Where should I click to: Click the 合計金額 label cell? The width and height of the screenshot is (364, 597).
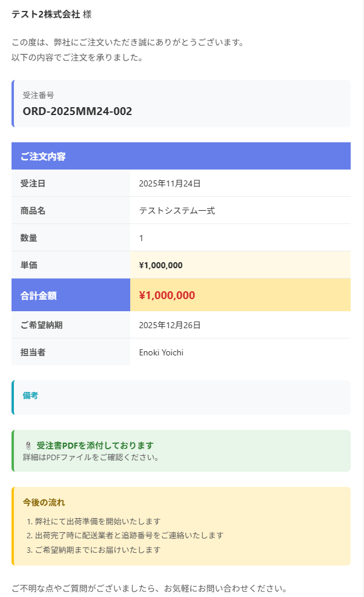click(x=38, y=295)
